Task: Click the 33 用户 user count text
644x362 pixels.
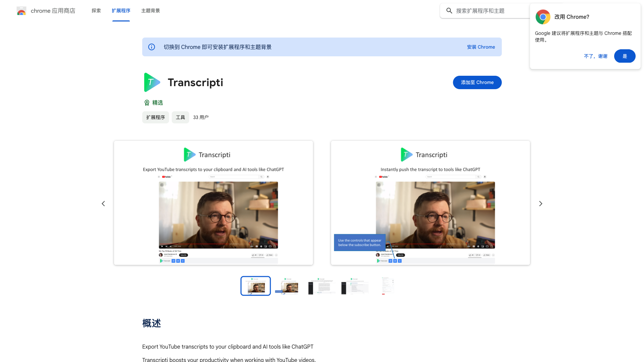Action: 201,117
